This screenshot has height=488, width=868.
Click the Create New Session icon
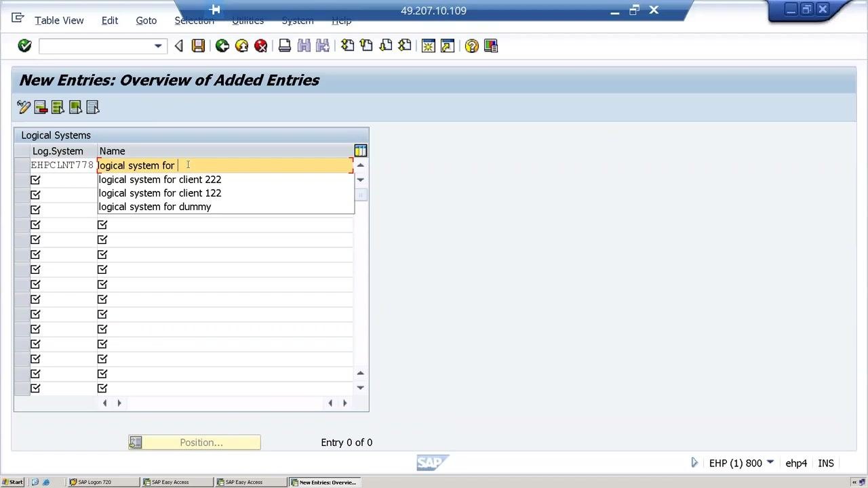(429, 45)
